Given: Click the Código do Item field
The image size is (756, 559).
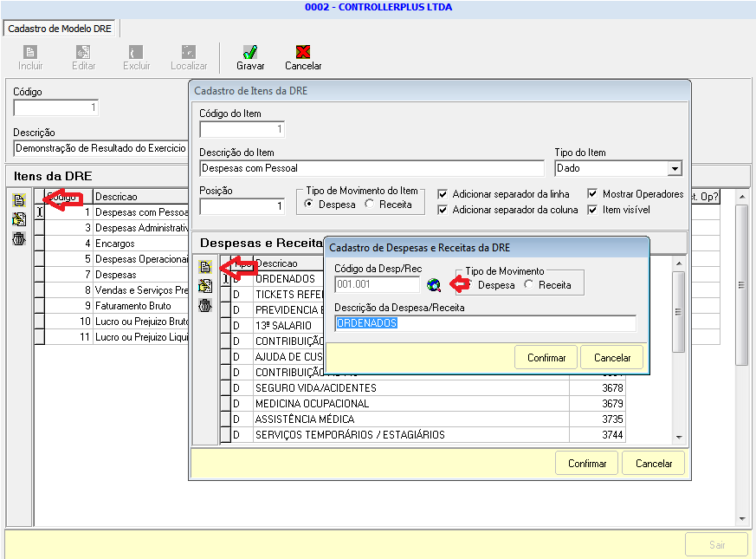Looking at the screenshot, I should click(x=242, y=129).
